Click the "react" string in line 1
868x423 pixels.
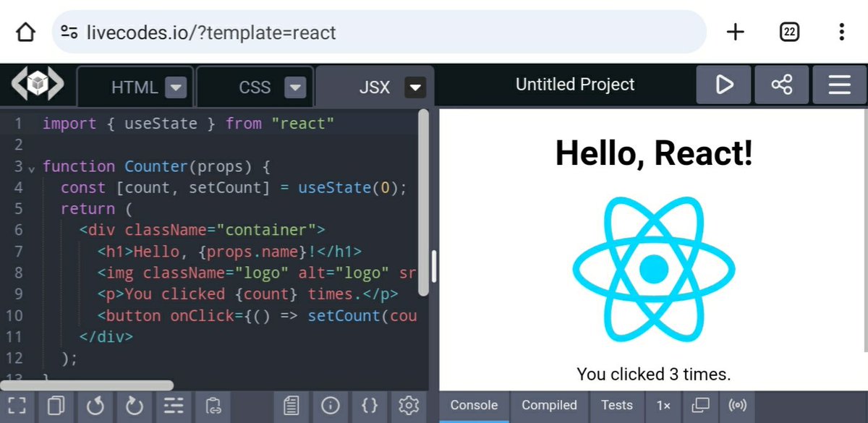(x=303, y=124)
